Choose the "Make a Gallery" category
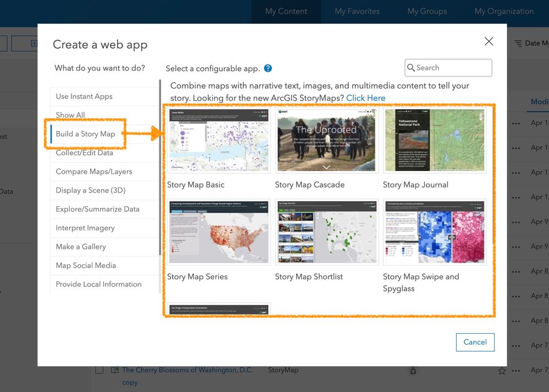Viewport: 549px width, 392px height. tap(80, 247)
